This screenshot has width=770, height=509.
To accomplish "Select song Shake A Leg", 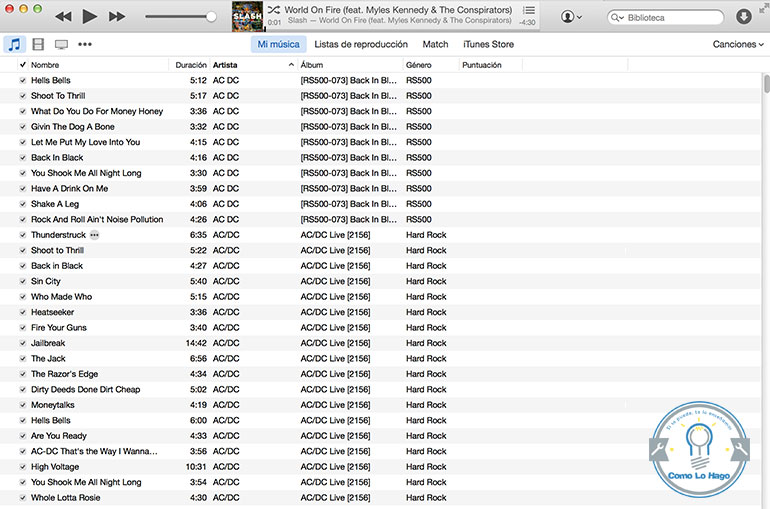I will tap(55, 204).
